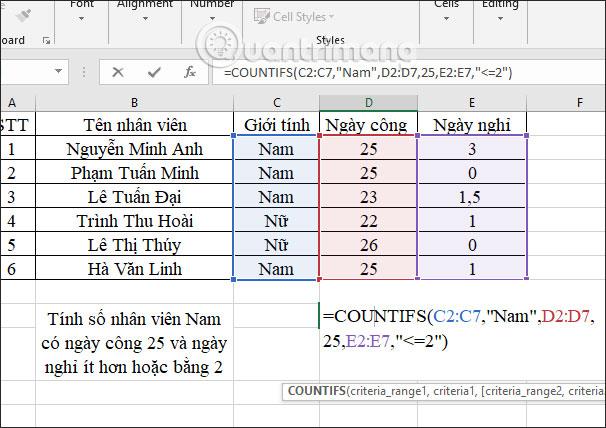Viewport: 606px width, 428px height.
Task: Select the cell "Lê Tuấn Đại"
Action: point(134,197)
